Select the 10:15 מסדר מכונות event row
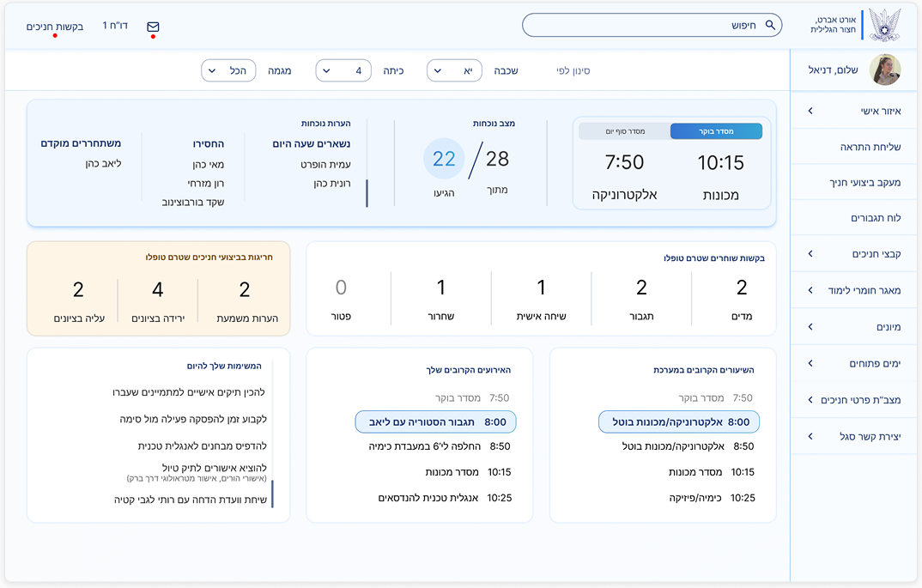 (468, 472)
